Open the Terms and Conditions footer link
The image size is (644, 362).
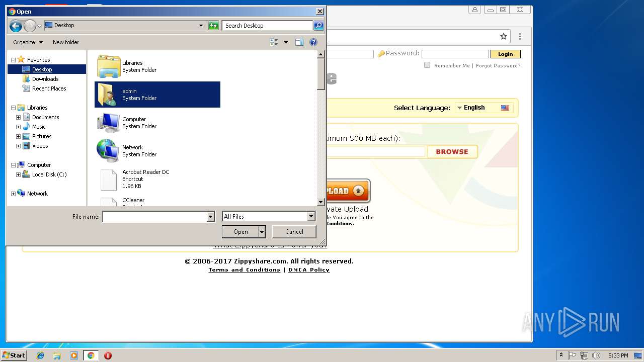tap(244, 270)
